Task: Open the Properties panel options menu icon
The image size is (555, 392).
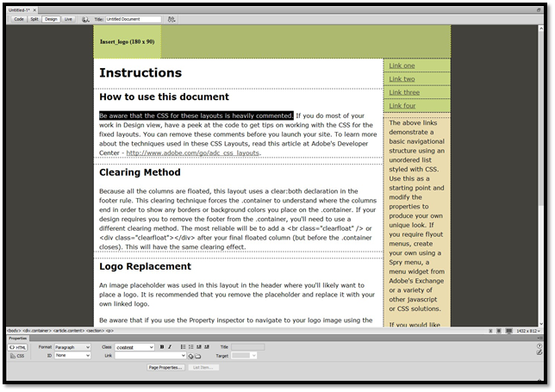Action: point(539,339)
